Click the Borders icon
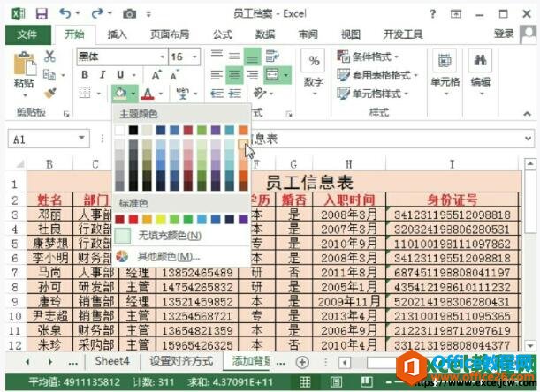The width and height of the screenshot is (540, 392). pos(85,93)
